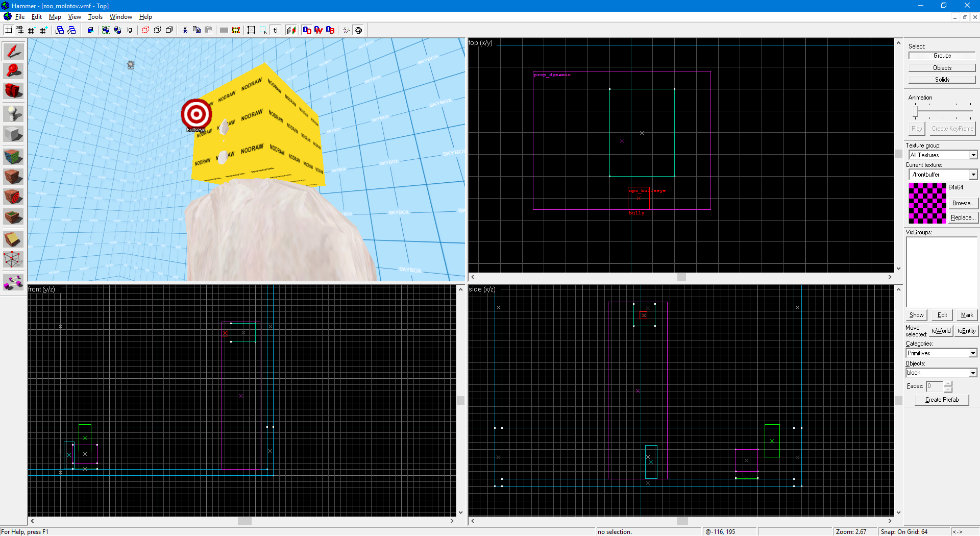This screenshot has width=980, height=536.
Task: Click the toWorld move button
Action: pos(941,331)
